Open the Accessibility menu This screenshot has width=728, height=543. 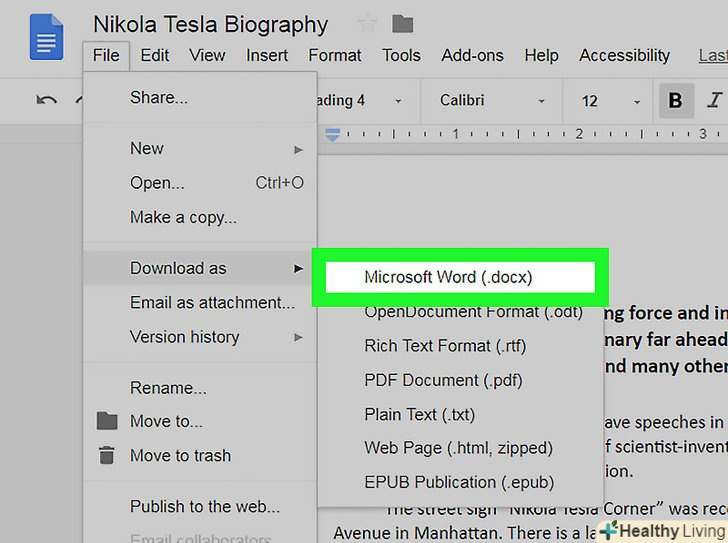coord(624,56)
